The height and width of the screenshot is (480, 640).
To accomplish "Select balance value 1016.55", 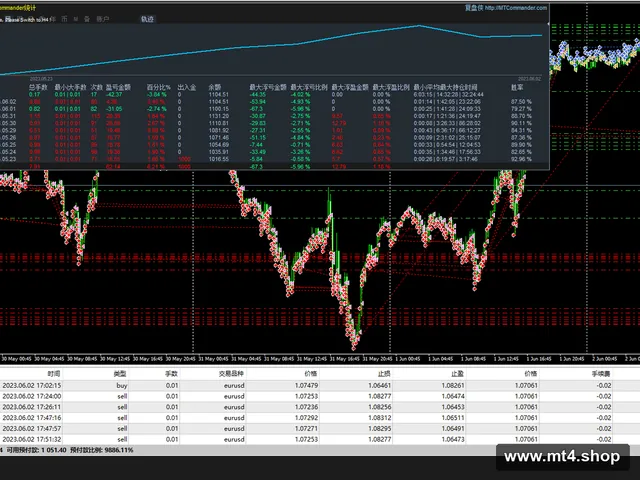I will click(x=218, y=159).
